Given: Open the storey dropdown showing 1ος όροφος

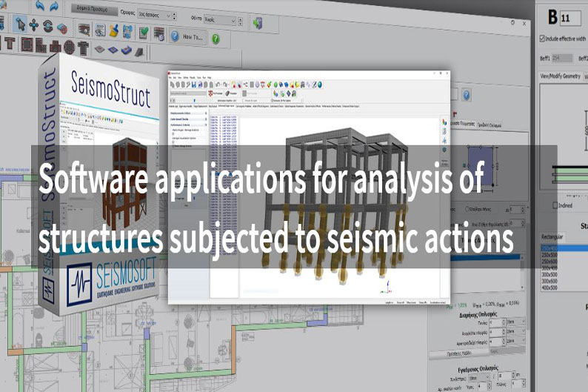Looking at the screenshot, I should (155, 15).
